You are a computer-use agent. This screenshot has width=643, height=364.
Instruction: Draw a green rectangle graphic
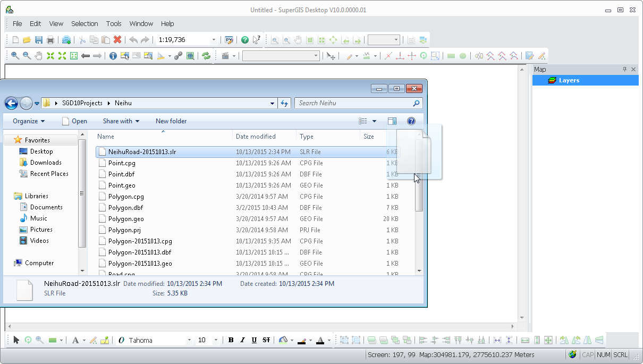click(53, 340)
